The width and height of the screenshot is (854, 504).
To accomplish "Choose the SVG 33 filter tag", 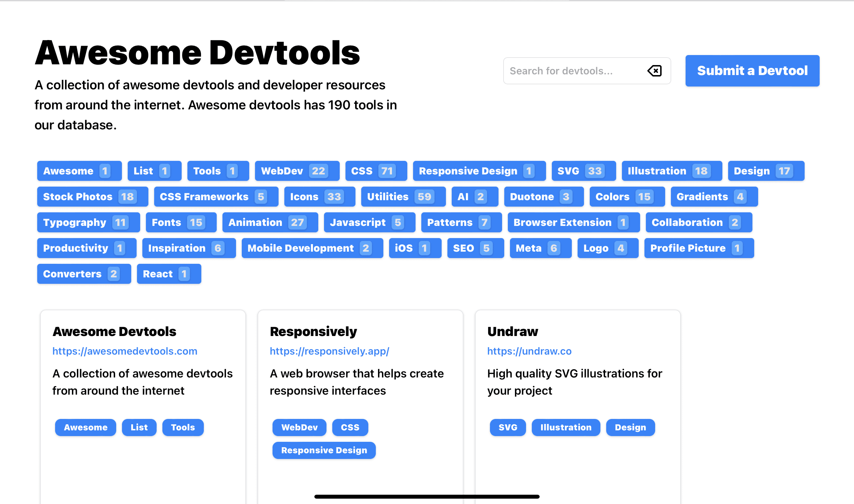I will point(584,171).
